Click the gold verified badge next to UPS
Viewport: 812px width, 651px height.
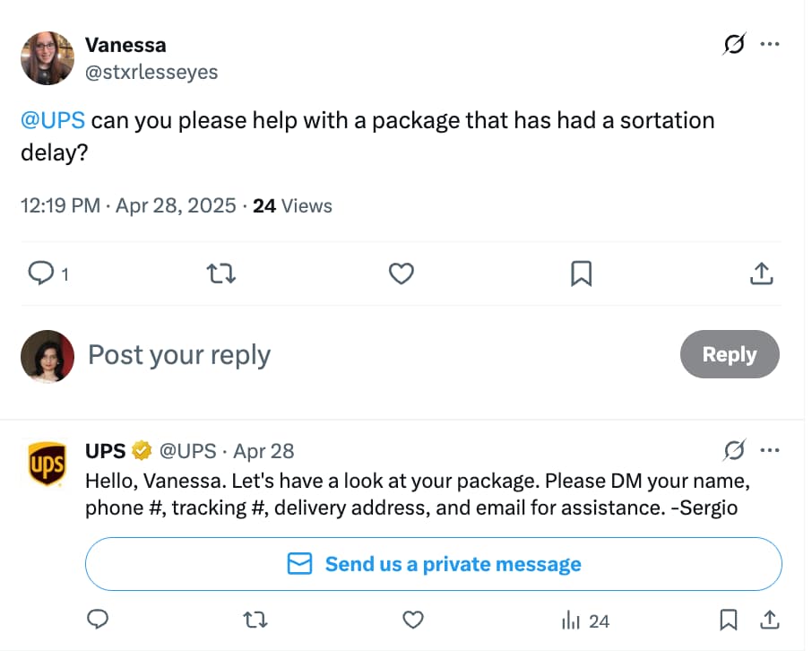pos(142,450)
